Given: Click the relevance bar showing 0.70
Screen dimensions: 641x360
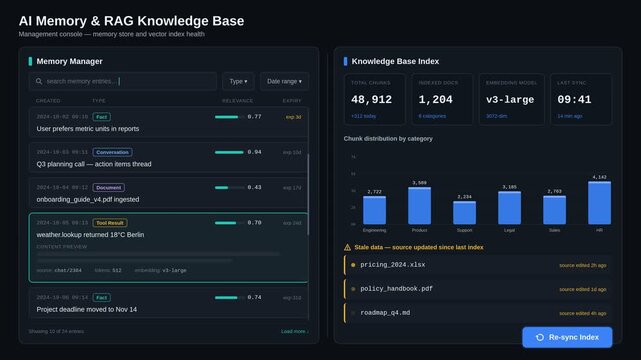Looking at the screenshot, I should coord(229,223).
